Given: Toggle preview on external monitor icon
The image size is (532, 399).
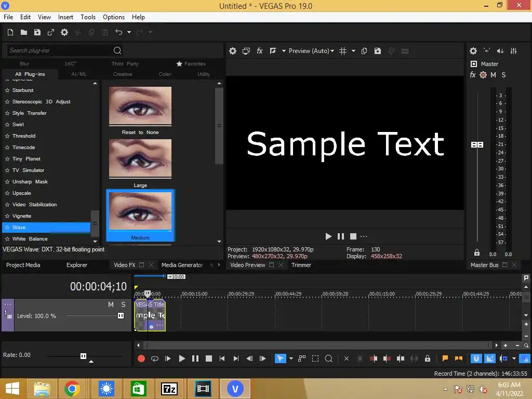Looking at the screenshot, I should (246, 51).
